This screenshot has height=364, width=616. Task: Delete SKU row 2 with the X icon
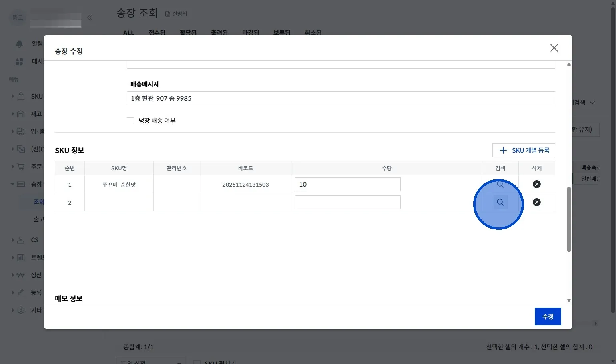click(536, 202)
